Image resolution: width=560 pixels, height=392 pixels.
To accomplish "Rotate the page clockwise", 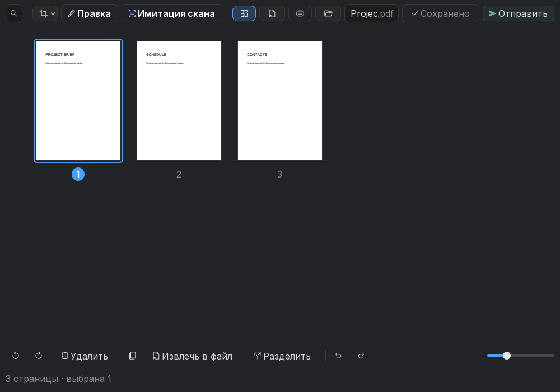I will [x=39, y=356].
